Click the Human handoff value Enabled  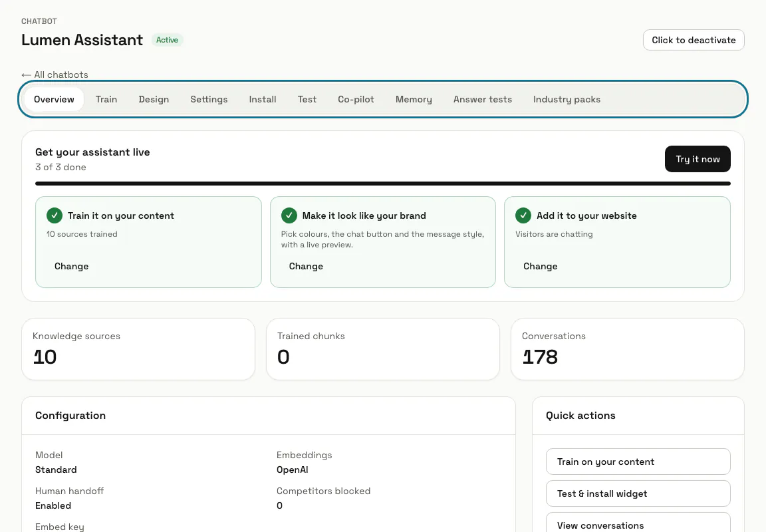tap(53, 505)
